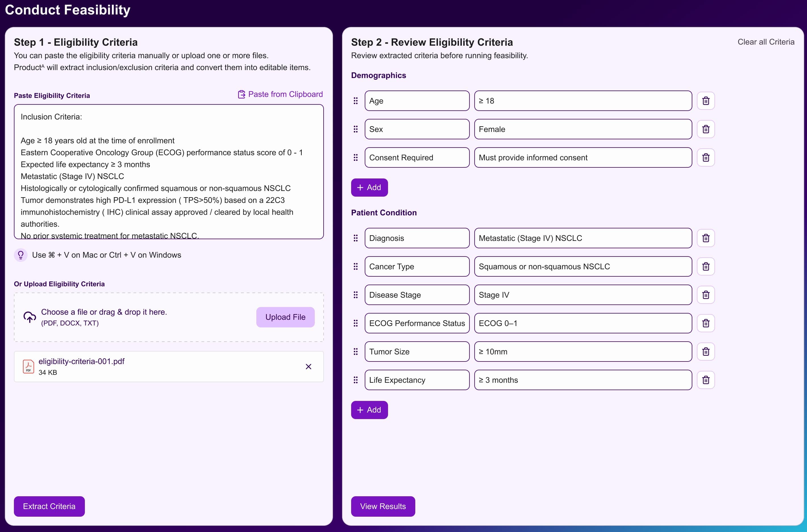The height and width of the screenshot is (532, 807).
Task: Click the Extract Criteria button
Action: (49, 506)
